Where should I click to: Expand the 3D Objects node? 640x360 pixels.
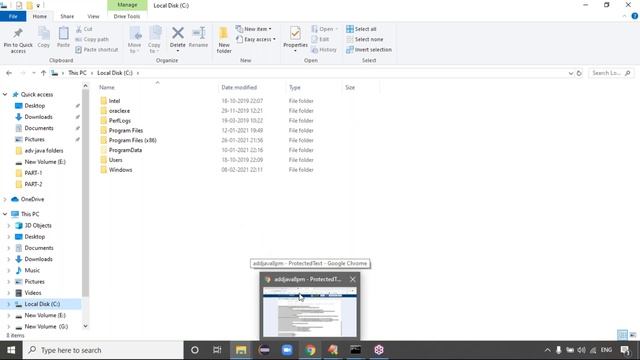point(9,225)
